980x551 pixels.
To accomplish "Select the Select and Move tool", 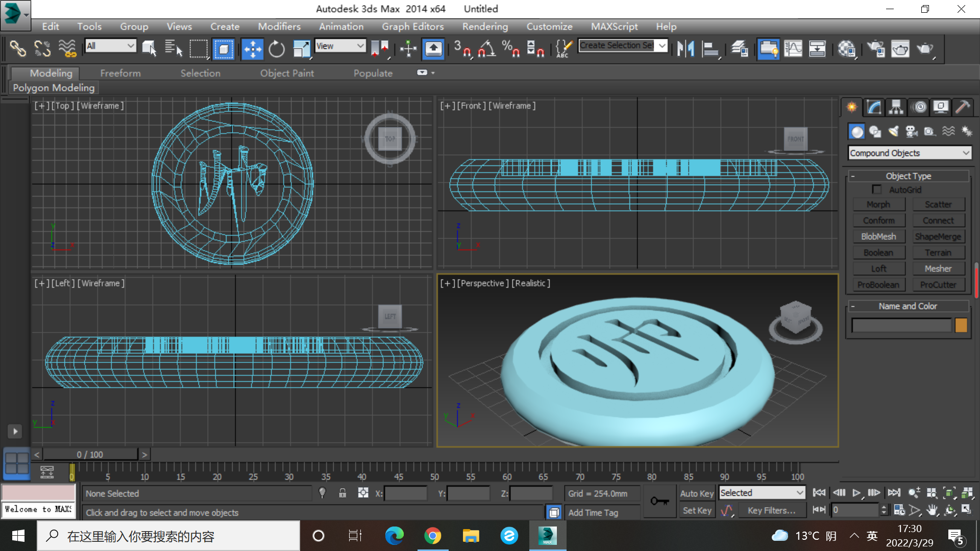I will pos(253,49).
